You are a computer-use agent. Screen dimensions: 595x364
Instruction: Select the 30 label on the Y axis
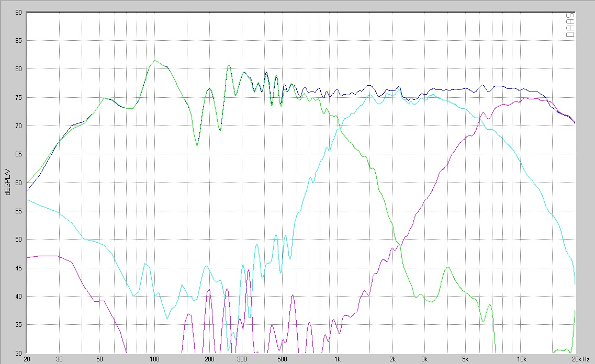point(18,353)
